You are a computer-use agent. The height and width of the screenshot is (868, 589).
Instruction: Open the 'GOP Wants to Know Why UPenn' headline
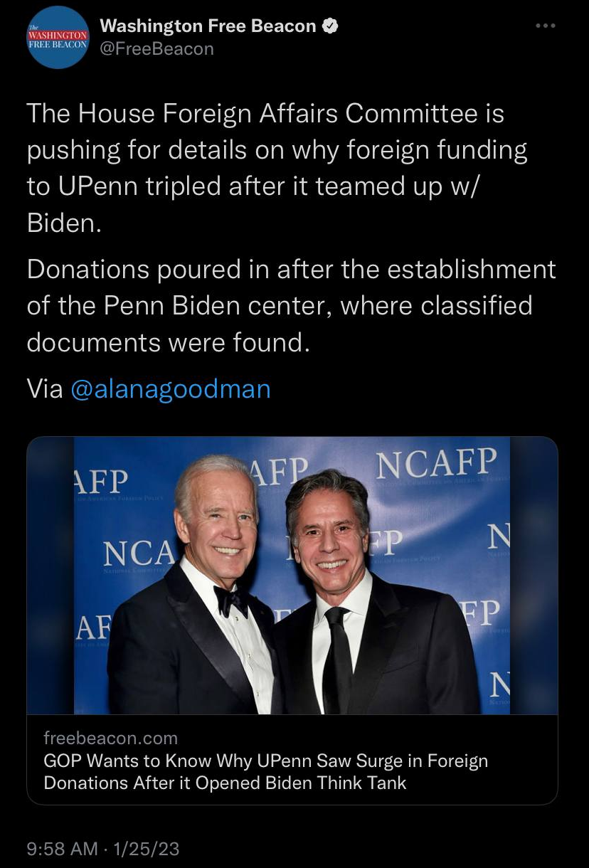(266, 772)
